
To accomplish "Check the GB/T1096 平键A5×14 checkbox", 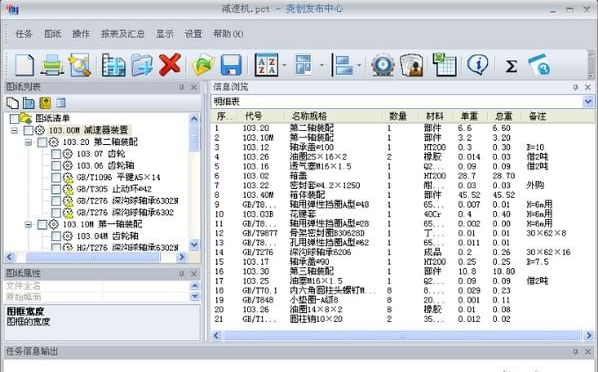I will tap(56, 177).
